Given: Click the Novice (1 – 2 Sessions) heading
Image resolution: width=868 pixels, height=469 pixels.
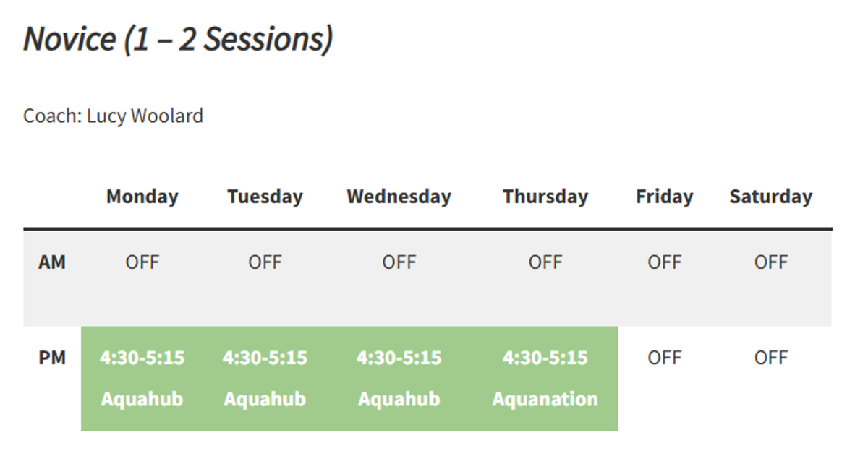Looking at the screenshot, I should click(x=178, y=39).
